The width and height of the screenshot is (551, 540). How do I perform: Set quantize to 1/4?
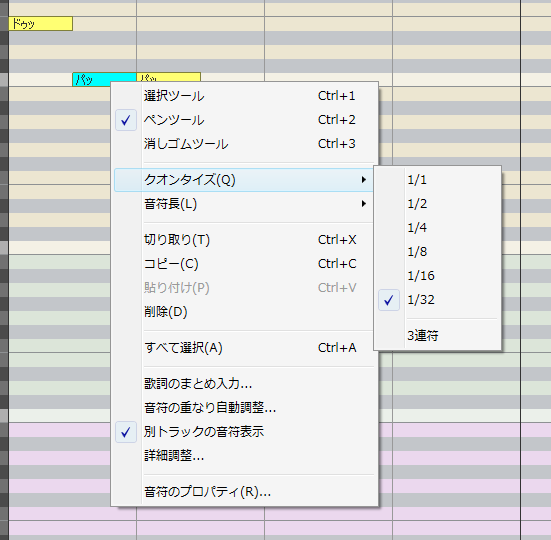(x=437, y=228)
